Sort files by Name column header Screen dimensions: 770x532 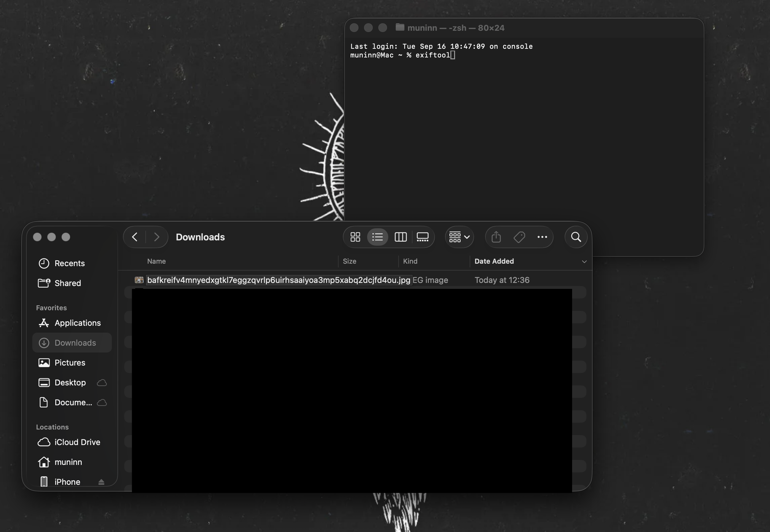pyautogui.click(x=156, y=261)
